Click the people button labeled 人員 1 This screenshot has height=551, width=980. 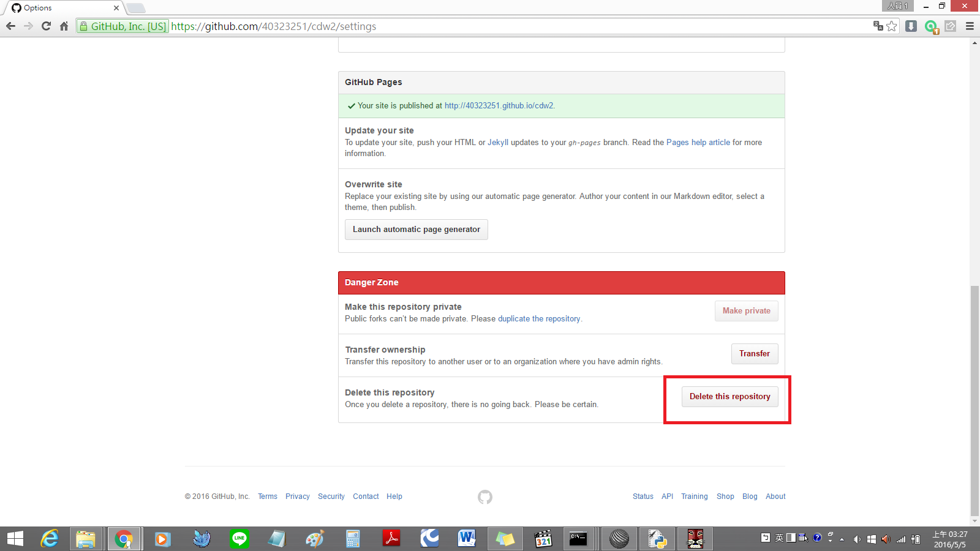click(x=898, y=6)
